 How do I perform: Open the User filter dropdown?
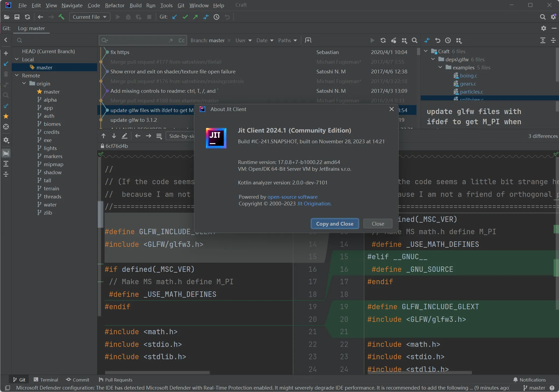(x=243, y=40)
